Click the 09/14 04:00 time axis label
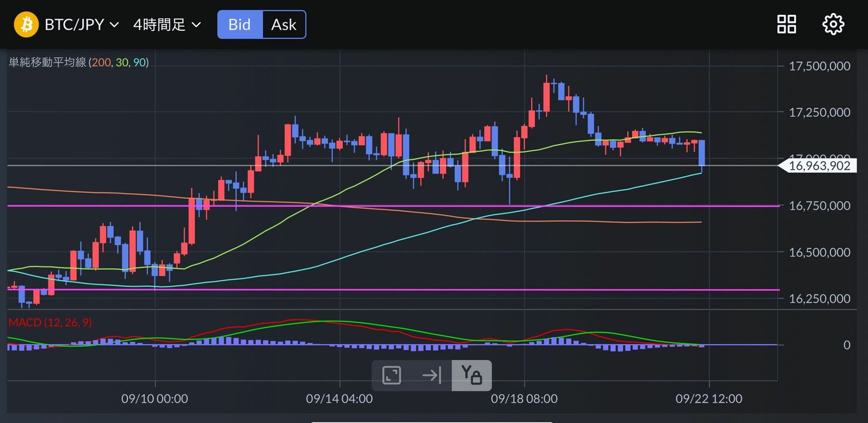The width and height of the screenshot is (868, 423). point(339,399)
